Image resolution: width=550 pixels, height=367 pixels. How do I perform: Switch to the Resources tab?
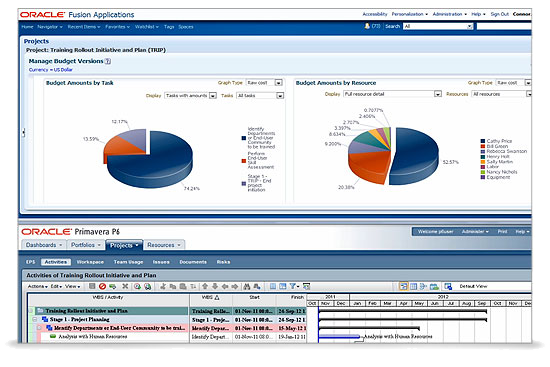[x=164, y=245]
